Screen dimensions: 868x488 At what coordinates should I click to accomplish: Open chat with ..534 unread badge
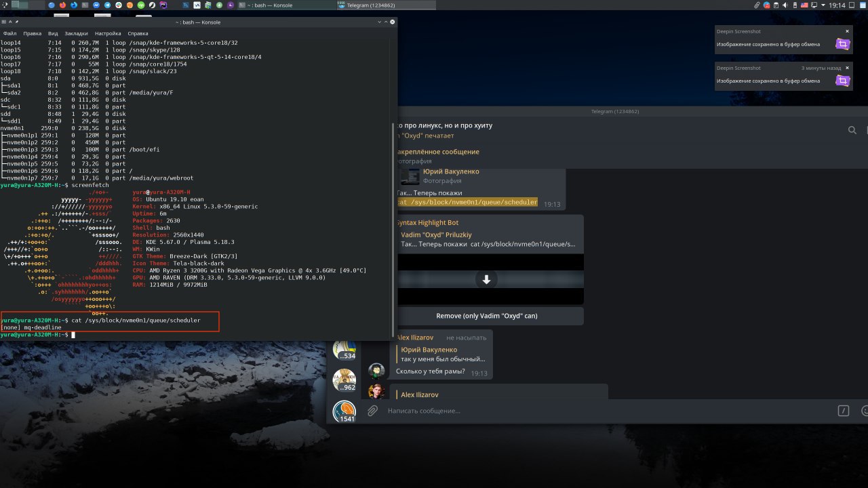tap(344, 350)
